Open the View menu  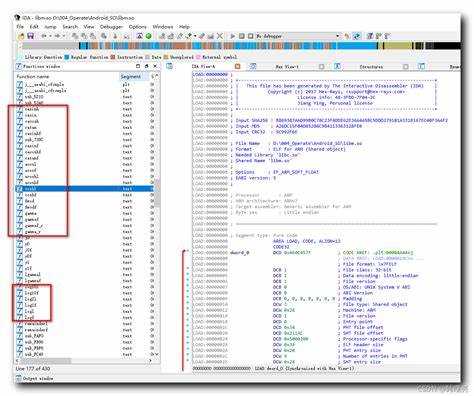(x=88, y=26)
